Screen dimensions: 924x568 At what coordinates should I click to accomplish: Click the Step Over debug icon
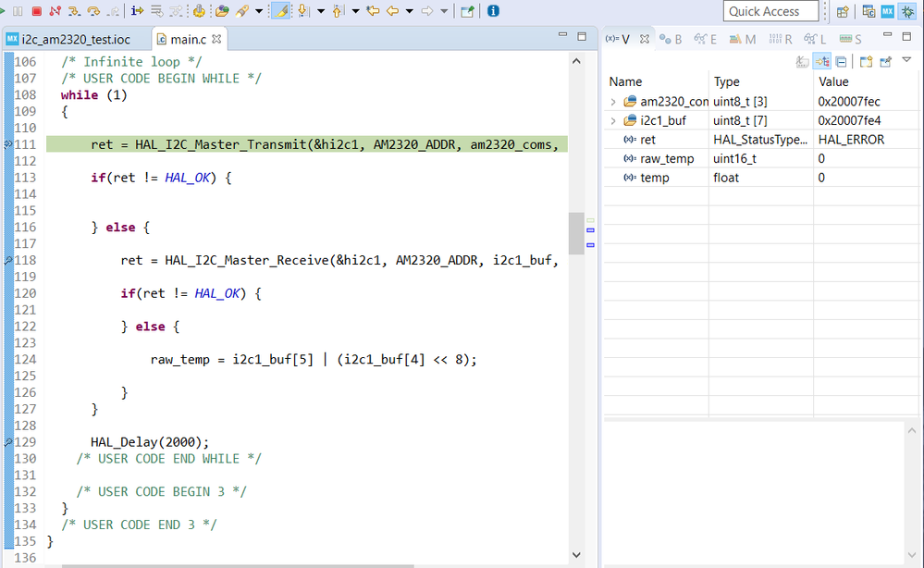[93, 11]
